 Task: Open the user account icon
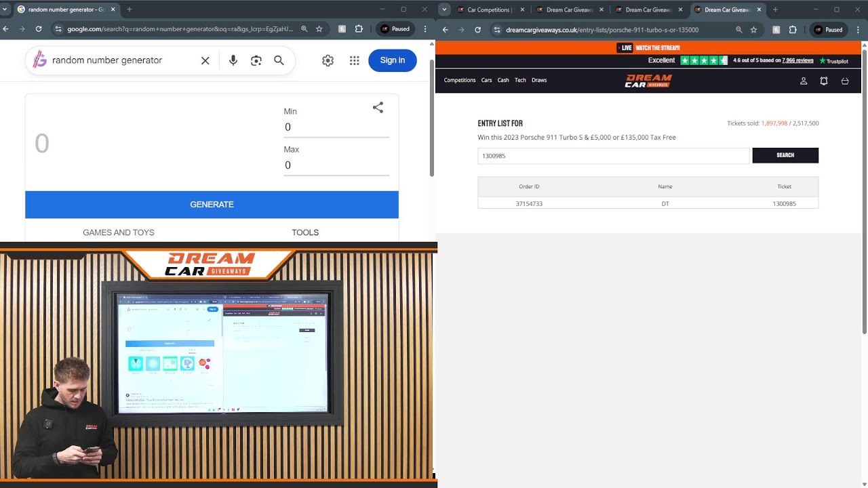tap(804, 81)
